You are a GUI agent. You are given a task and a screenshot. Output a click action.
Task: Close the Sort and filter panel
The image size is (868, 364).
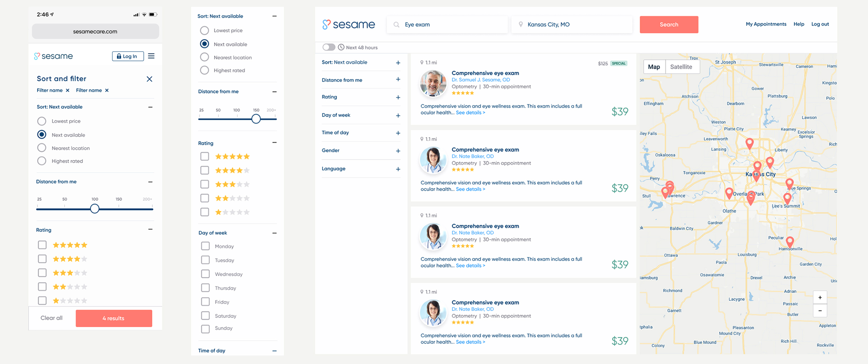point(149,79)
